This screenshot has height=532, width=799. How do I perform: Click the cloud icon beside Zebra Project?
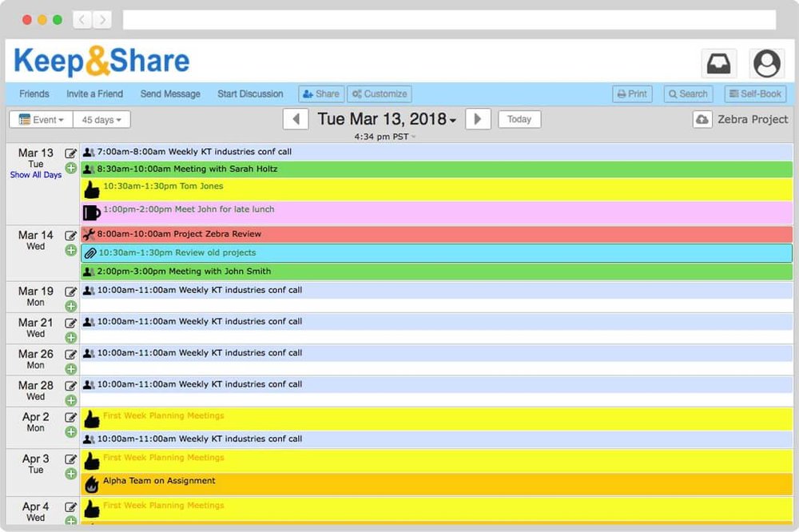702,119
